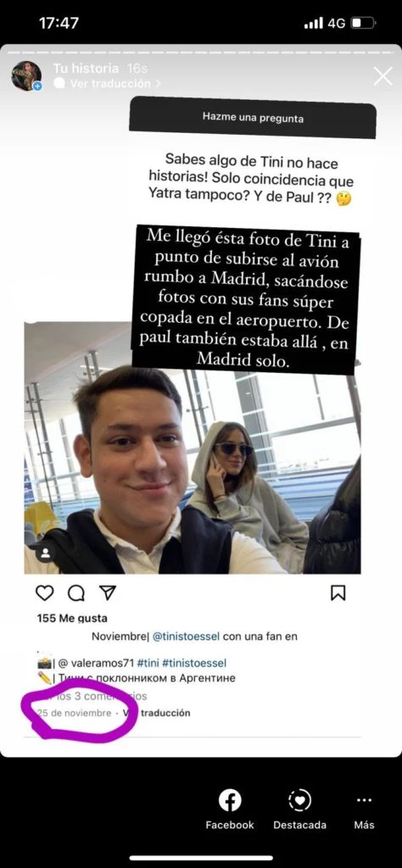Share the post with the paper plane icon
The image size is (402, 868).
pos(108,593)
